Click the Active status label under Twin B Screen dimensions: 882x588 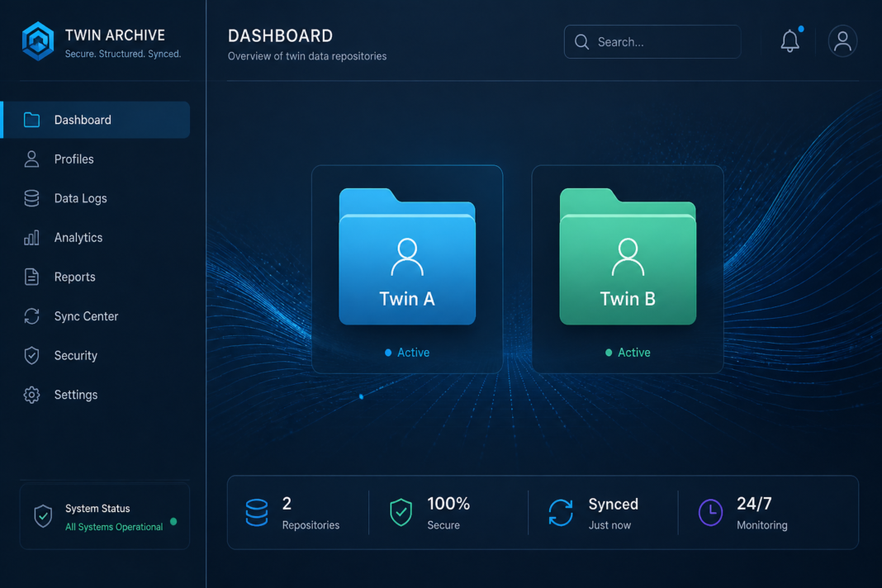pos(634,353)
